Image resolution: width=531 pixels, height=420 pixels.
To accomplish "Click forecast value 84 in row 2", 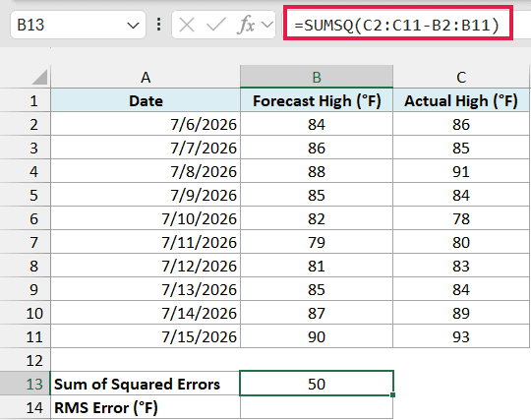I will click(x=317, y=124).
